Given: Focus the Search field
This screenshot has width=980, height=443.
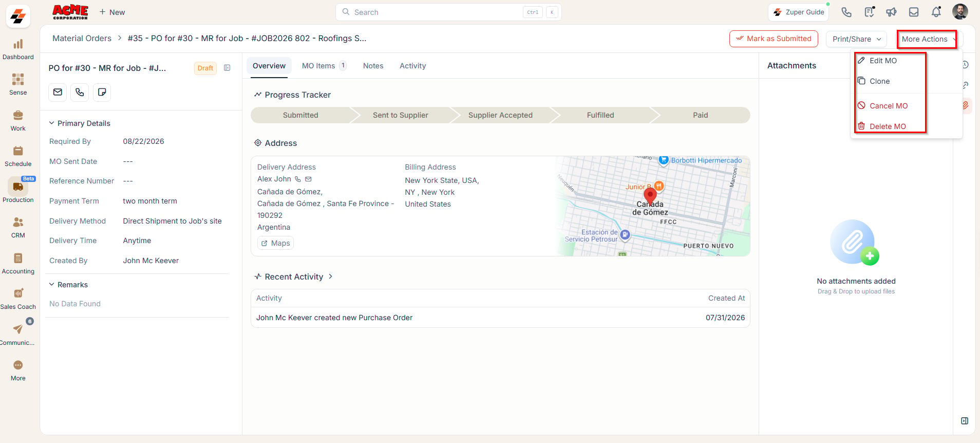Looking at the screenshot, I should (x=448, y=12).
